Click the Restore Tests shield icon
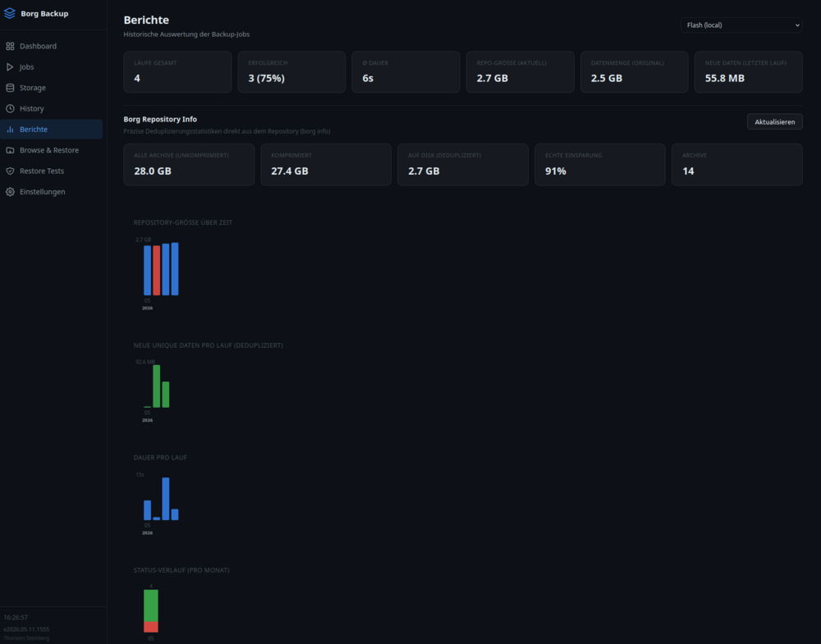Screen dimensions: 821x644 (10, 171)
